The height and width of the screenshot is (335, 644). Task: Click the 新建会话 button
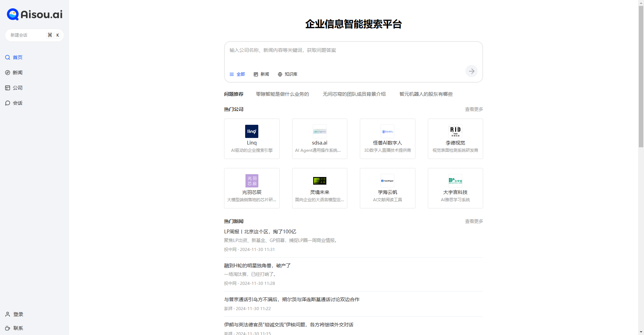tap(35, 35)
